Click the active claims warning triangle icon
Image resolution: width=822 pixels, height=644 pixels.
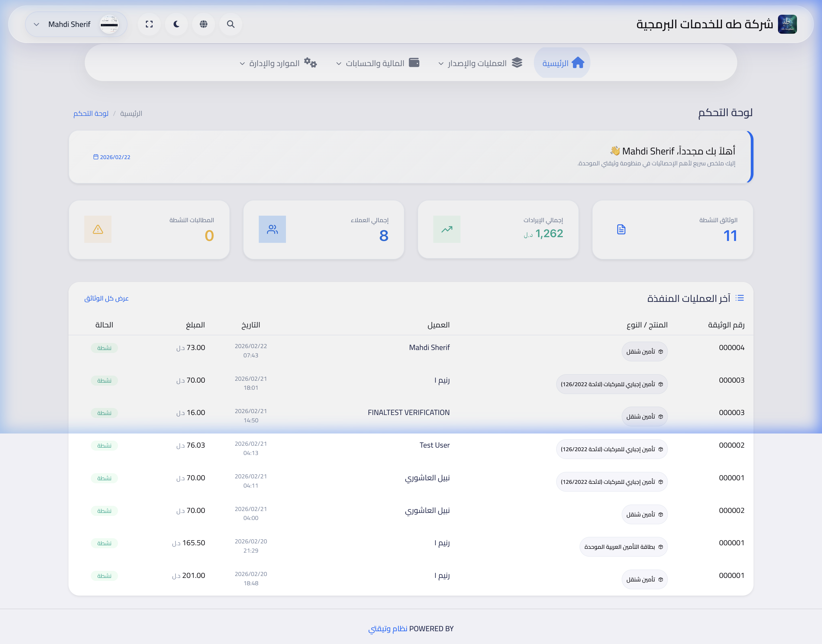coord(98,229)
